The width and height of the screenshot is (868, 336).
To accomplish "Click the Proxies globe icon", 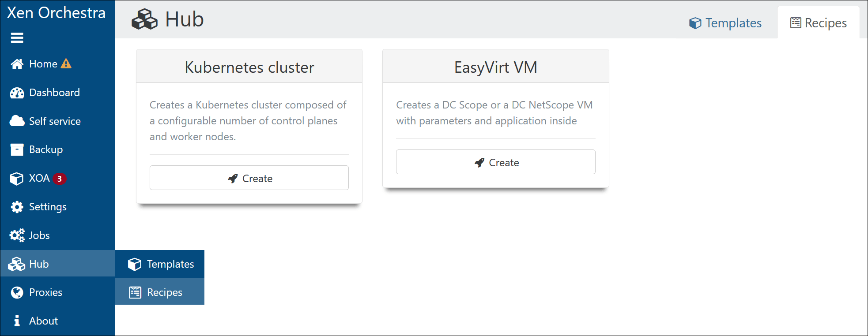I will [17, 292].
